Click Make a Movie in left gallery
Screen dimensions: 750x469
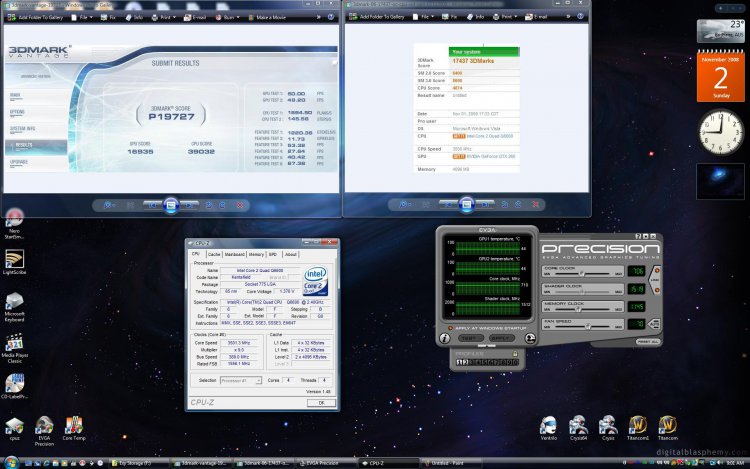pyautogui.click(x=267, y=17)
